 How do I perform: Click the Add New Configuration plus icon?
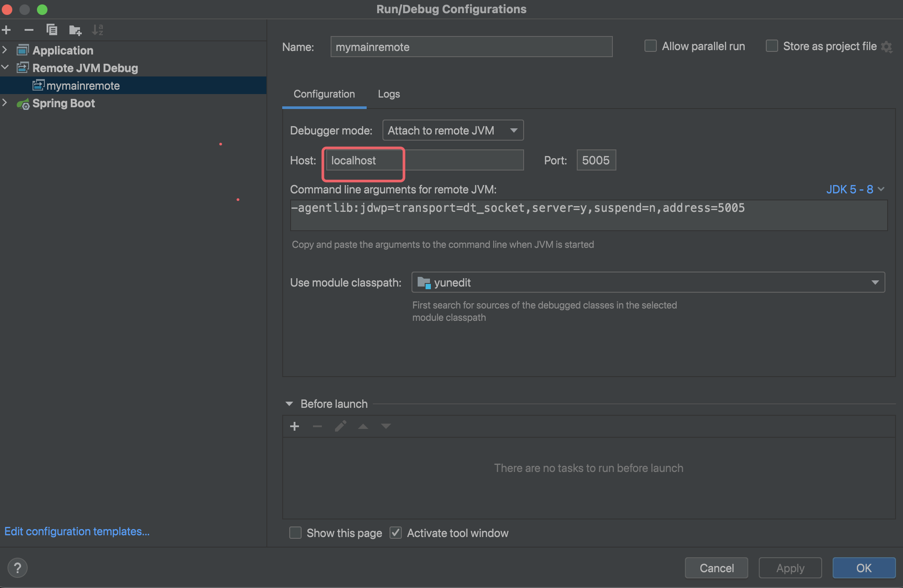tap(7, 30)
